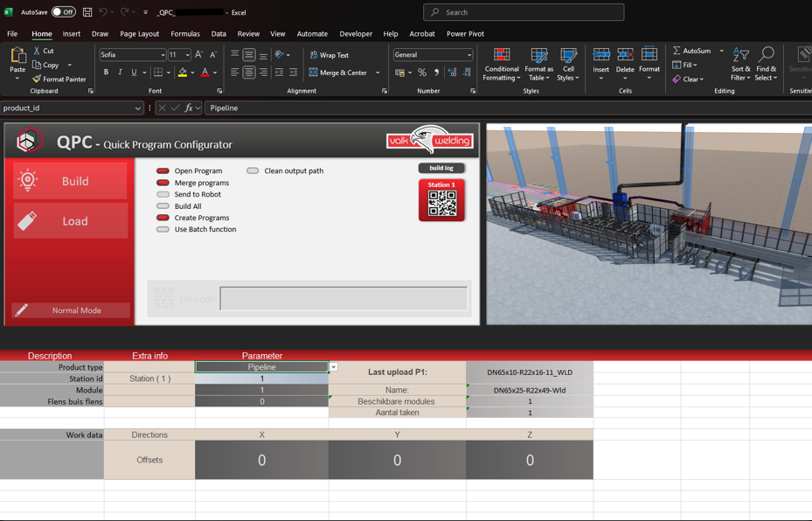Click the Station 1 QR code button

[441, 200]
